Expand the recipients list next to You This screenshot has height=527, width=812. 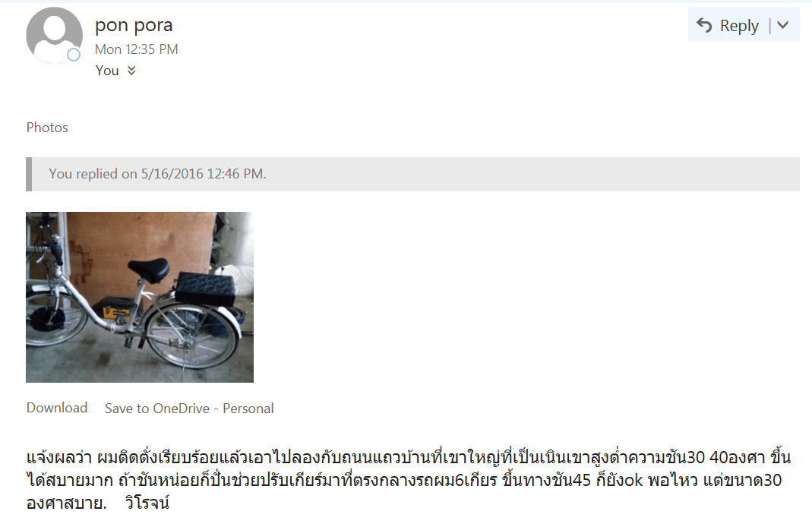tap(131, 71)
